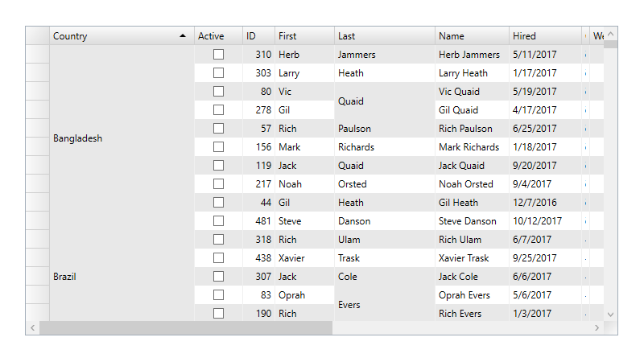
Task: Click the vertical scrollbar down arrow
Action: click(x=610, y=314)
